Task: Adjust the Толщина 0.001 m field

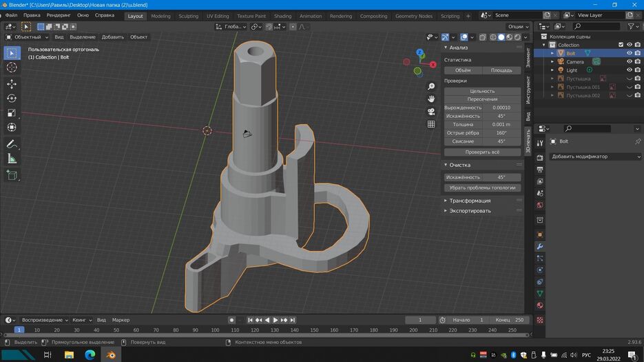Action: [x=482, y=124]
